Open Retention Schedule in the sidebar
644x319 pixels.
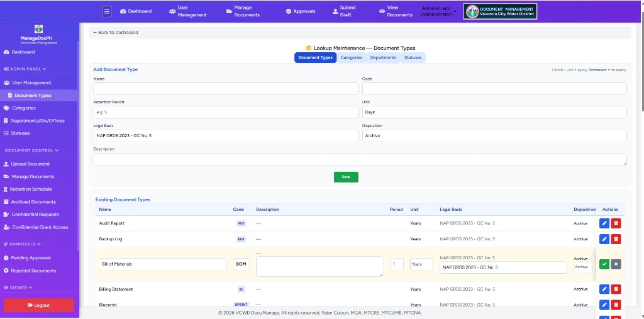28,189
